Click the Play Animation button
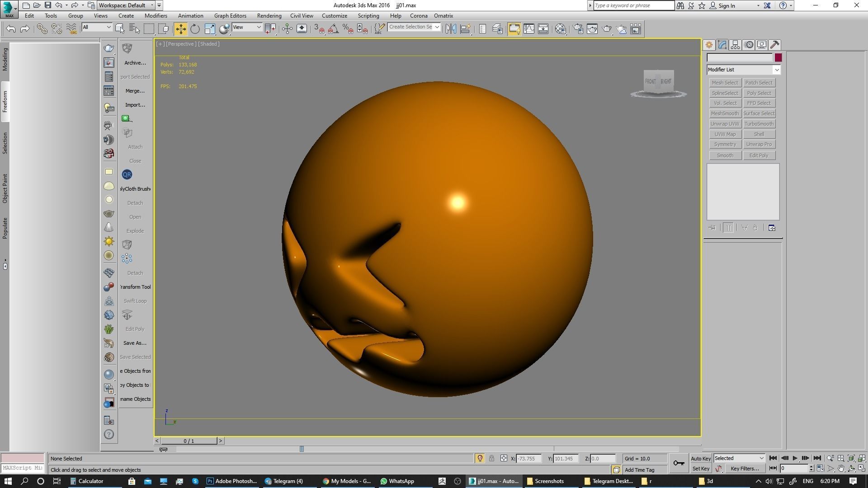 pyautogui.click(x=795, y=458)
